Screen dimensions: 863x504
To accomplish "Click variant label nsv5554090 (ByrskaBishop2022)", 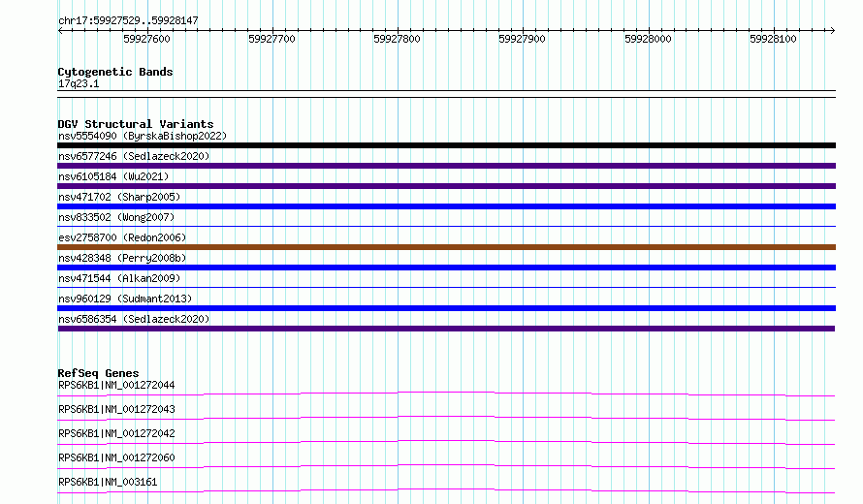I will click(x=143, y=136).
